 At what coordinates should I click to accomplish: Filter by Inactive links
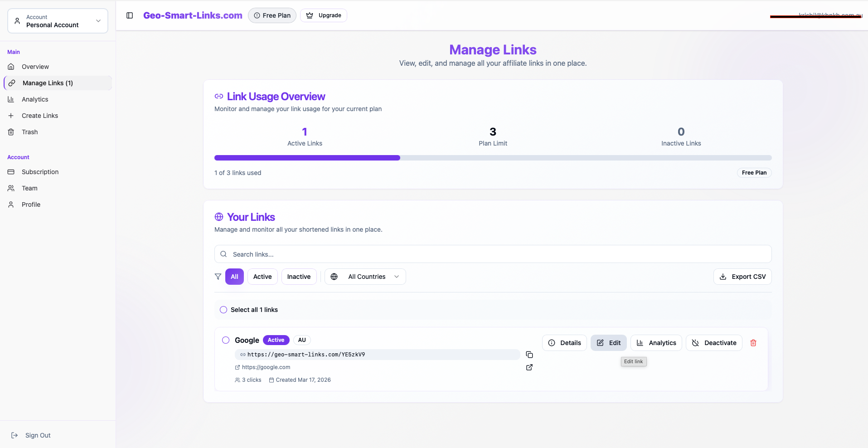tap(299, 277)
